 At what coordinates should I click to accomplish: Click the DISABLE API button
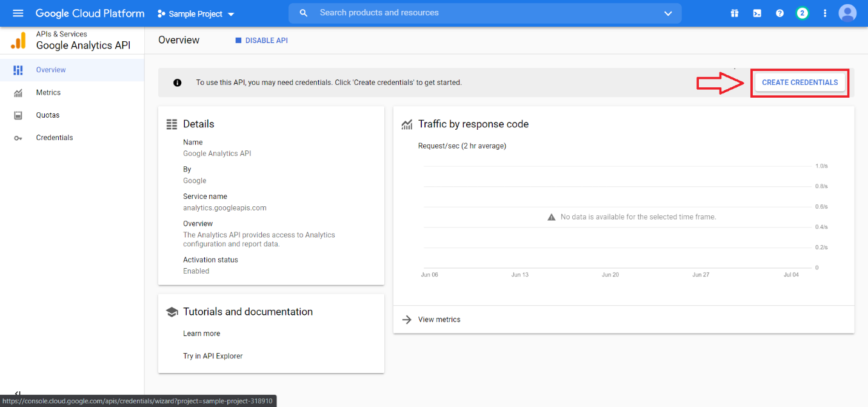click(261, 41)
